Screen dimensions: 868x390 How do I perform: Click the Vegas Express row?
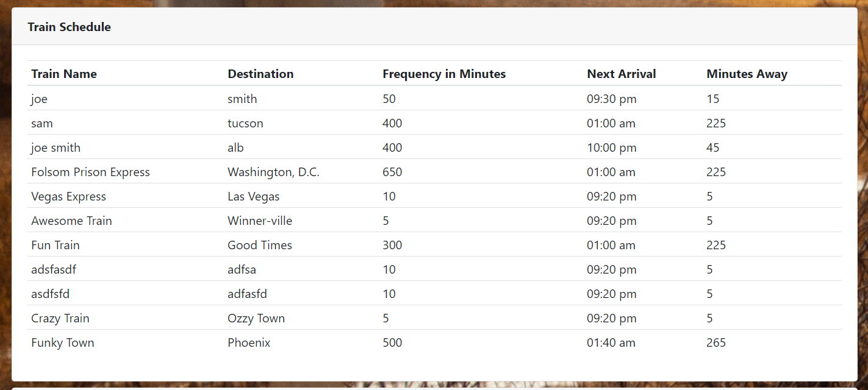click(x=68, y=196)
